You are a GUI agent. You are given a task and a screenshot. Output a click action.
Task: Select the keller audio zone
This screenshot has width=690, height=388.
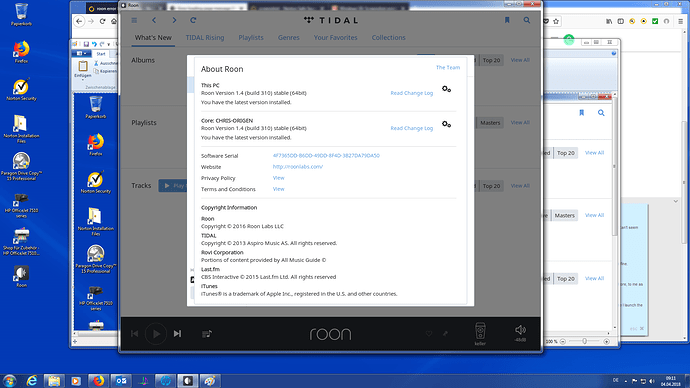(x=480, y=334)
